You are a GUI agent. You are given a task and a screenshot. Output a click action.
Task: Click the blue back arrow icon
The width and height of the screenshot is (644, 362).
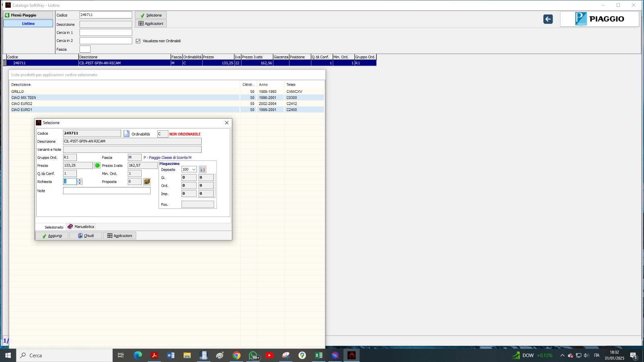(548, 19)
